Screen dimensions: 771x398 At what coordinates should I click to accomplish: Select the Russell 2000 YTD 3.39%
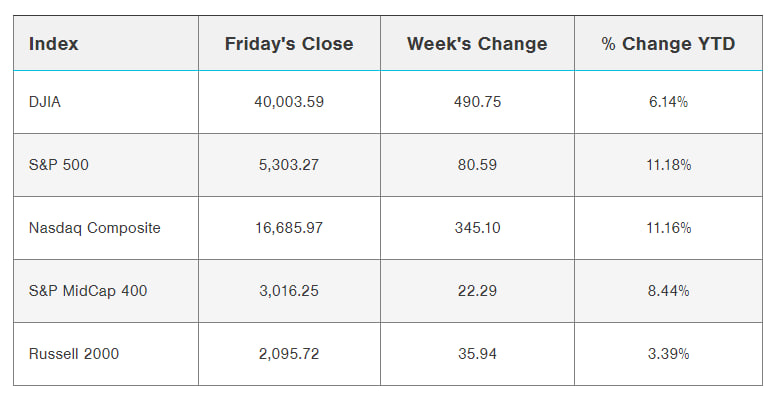coord(669,354)
